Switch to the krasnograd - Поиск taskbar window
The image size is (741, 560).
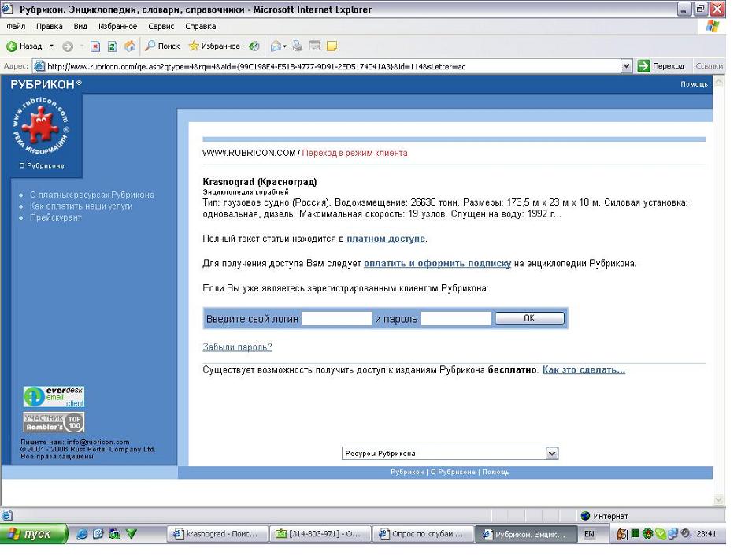217,534
